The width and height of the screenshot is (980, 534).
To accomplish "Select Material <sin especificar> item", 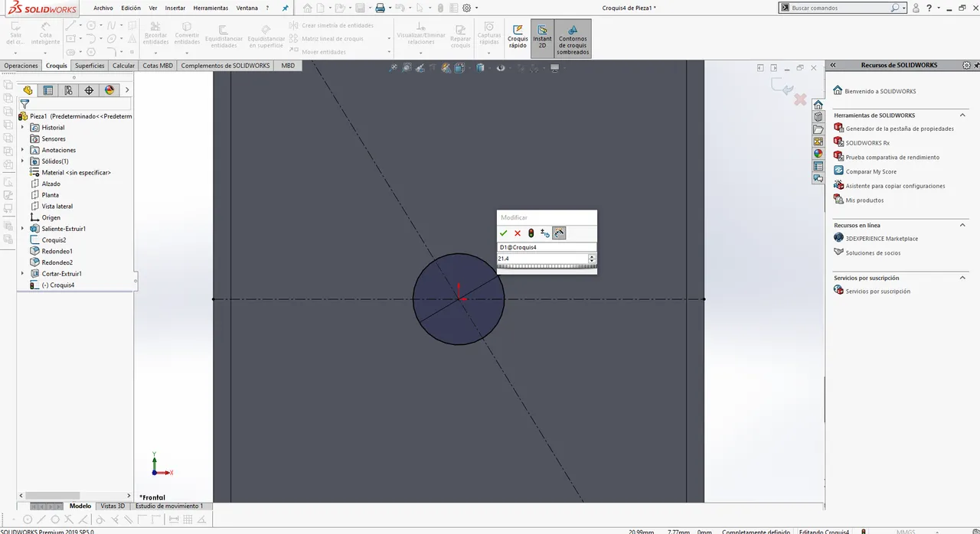I will (x=70, y=173).
